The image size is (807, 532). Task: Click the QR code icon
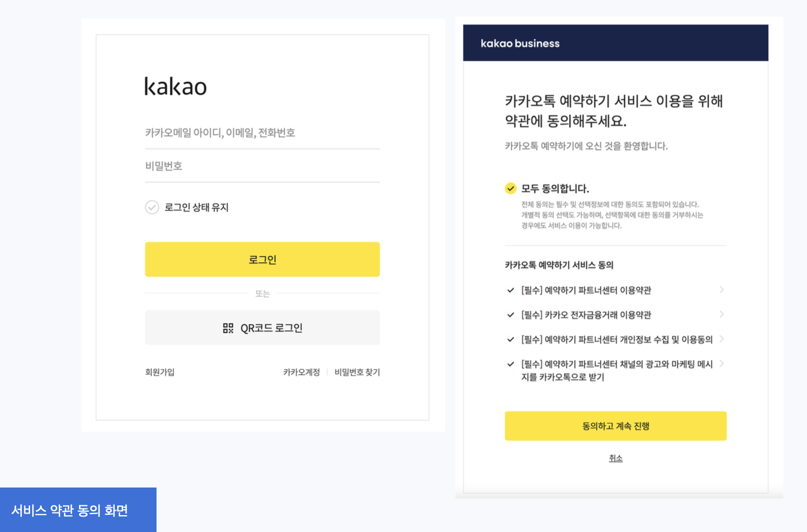(x=228, y=328)
